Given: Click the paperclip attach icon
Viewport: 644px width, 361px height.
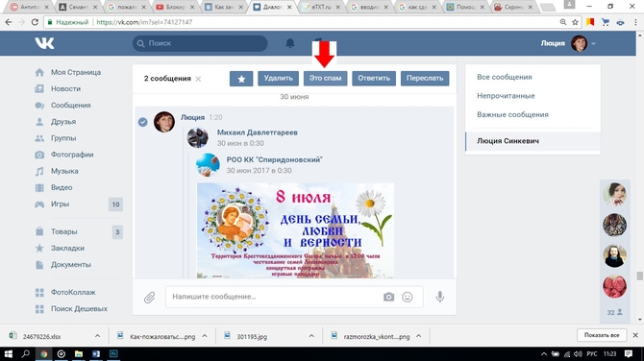Looking at the screenshot, I should click(x=150, y=297).
